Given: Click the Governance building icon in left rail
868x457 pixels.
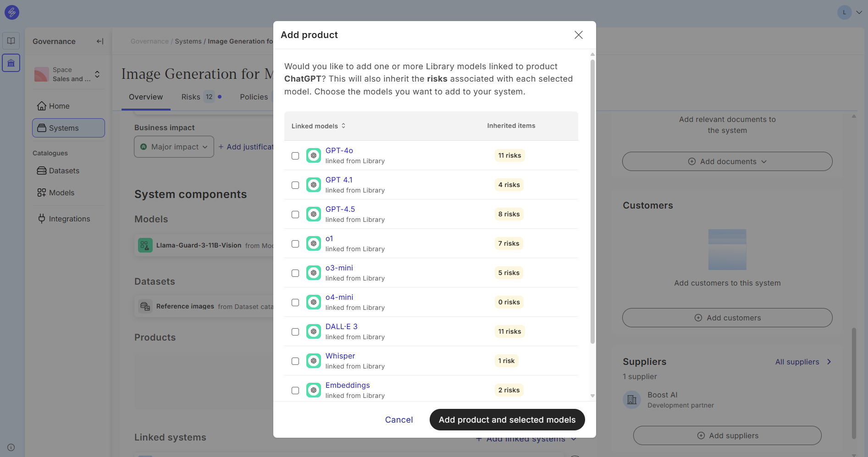Looking at the screenshot, I should tap(11, 63).
